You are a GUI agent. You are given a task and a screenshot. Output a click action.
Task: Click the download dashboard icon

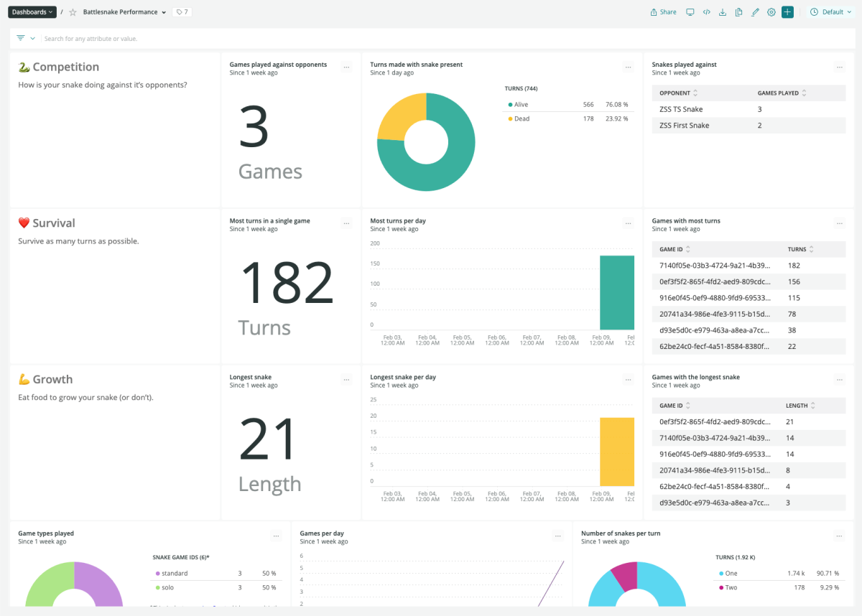tap(723, 12)
